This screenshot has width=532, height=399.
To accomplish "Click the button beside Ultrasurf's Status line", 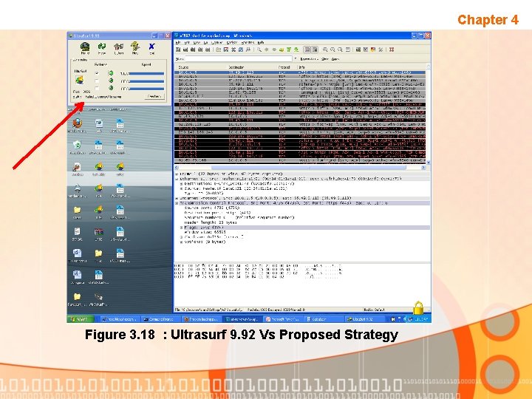I will click(154, 97).
